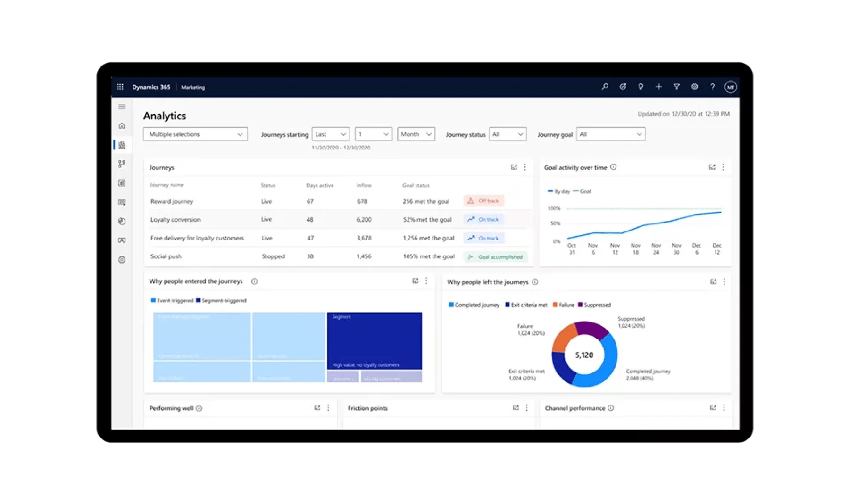Viewport: 849px width, 504px height.
Task: Expand the Journeys chart to full screen
Action: 514,166
